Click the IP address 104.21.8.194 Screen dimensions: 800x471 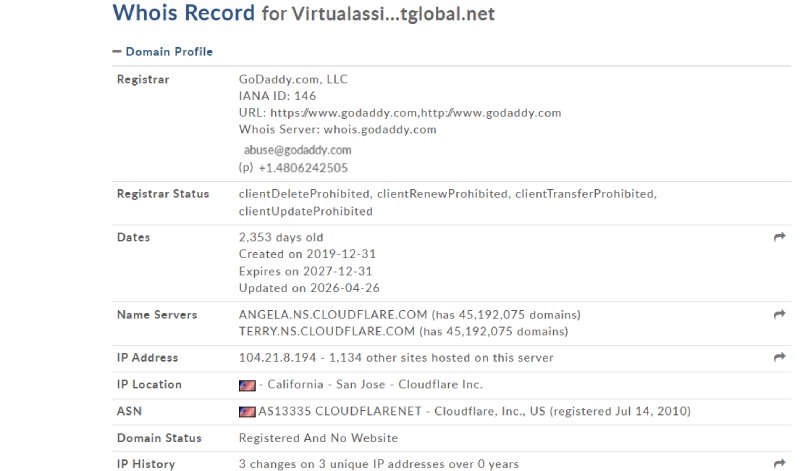tap(278, 358)
